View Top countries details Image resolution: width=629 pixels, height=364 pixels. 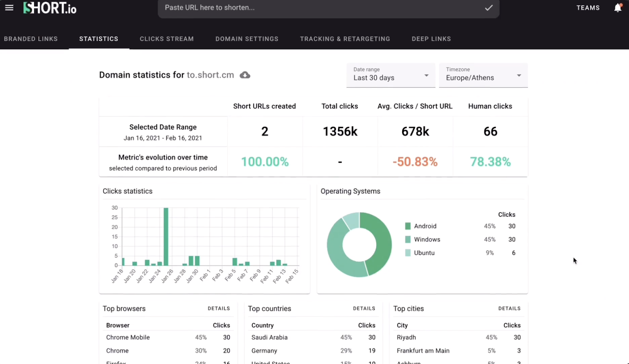pos(364,309)
